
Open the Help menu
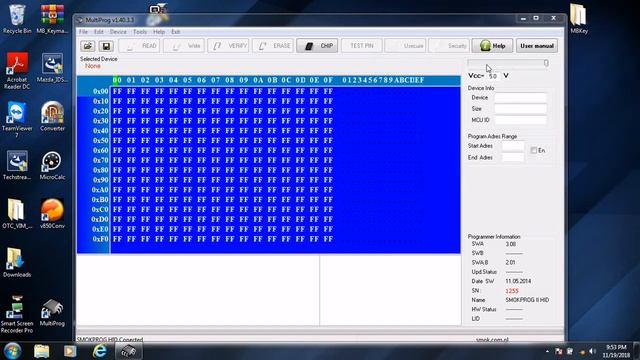(x=159, y=32)
